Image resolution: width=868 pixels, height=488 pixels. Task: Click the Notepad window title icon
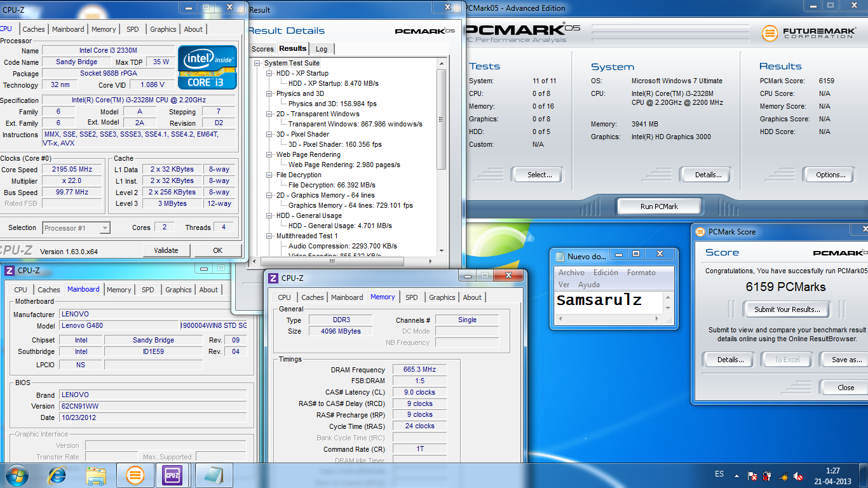tap(559, 257)
